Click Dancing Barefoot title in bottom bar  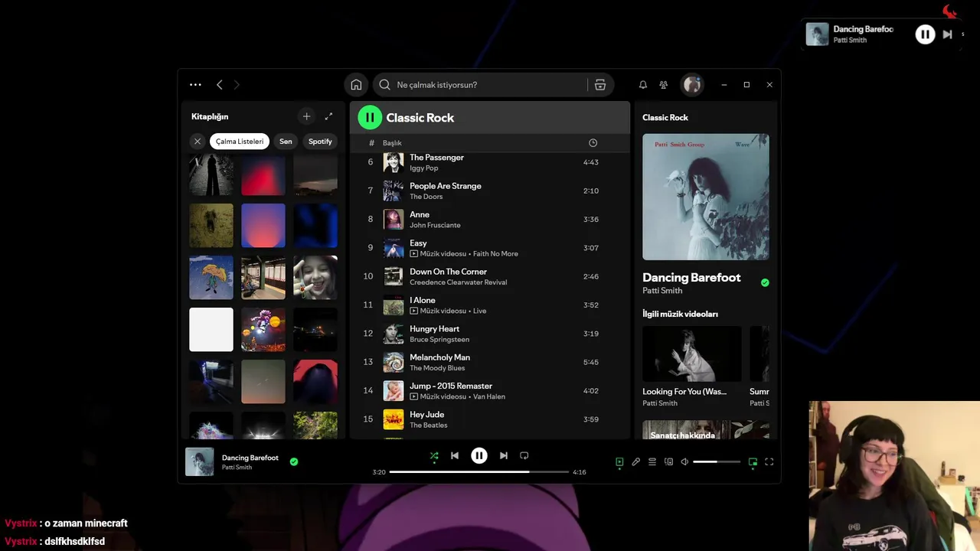tap(250, 458)
